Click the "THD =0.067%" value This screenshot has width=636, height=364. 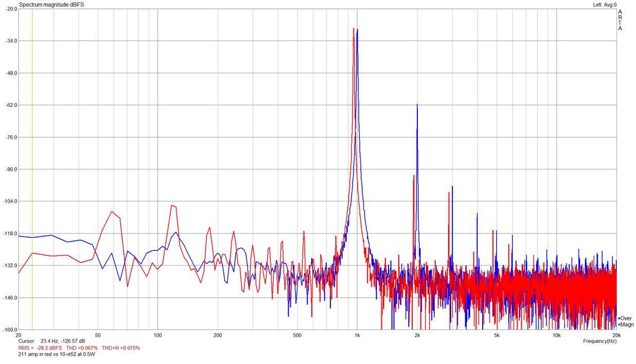click(x=82, y=348)
